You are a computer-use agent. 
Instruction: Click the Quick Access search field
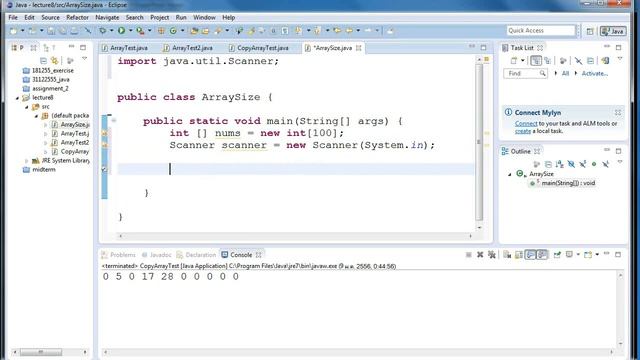tap(541, 31)
